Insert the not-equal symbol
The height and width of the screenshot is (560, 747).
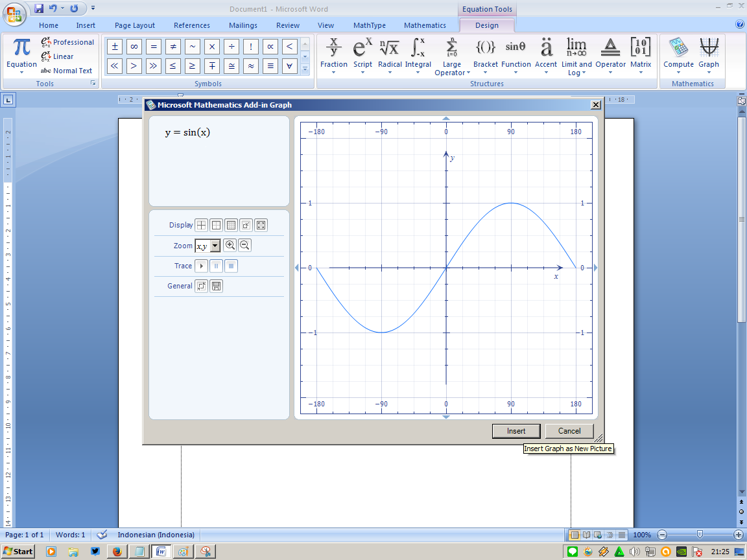pyautogui.click(x=173, y=47)
